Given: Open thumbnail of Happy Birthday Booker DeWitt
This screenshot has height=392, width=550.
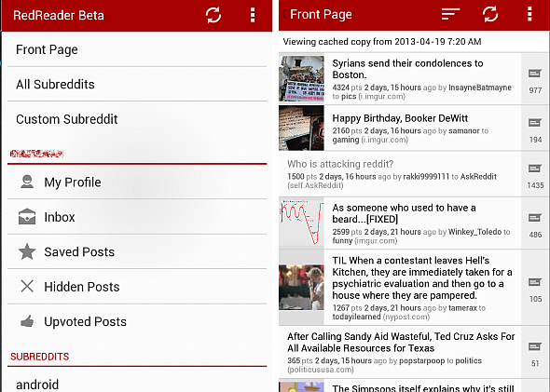Looking at the screenshot, I should tap(301, 128).
